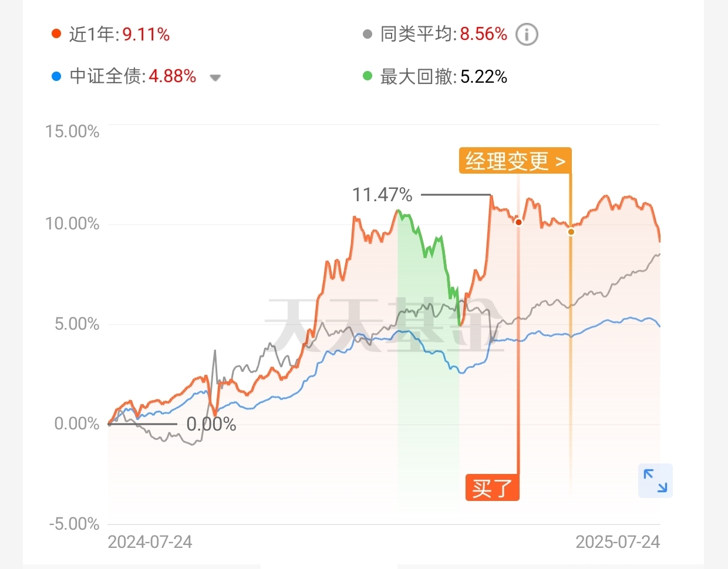Click the info icon beside 同类平均
This screenshot has width=728, height=569.
pyautogui.click(x=527, y=35)
